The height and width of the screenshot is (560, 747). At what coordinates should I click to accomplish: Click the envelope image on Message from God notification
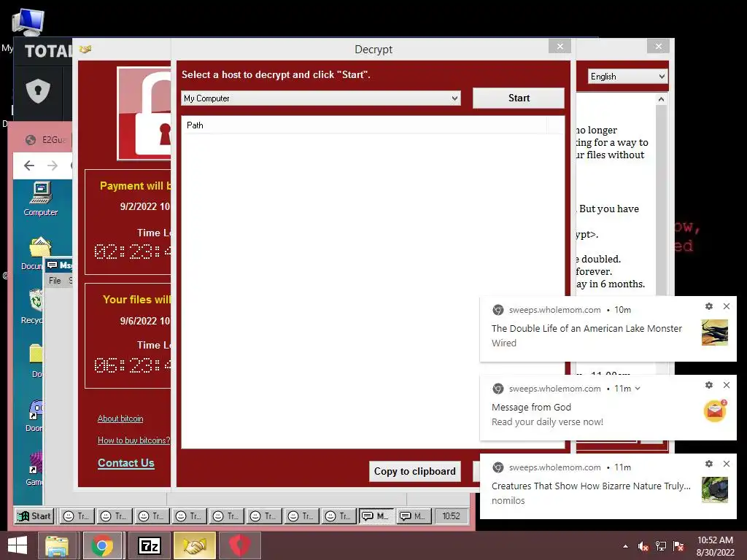[715, 411]
